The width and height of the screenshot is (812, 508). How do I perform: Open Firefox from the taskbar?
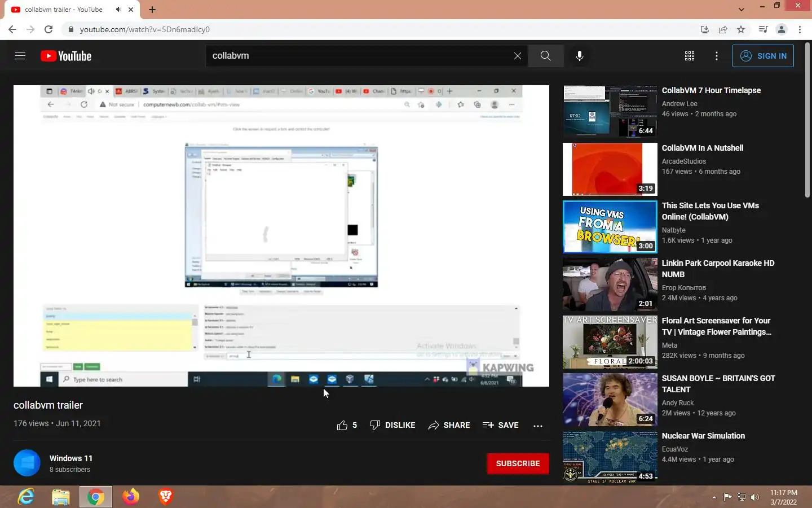click(x=131, y=497)
